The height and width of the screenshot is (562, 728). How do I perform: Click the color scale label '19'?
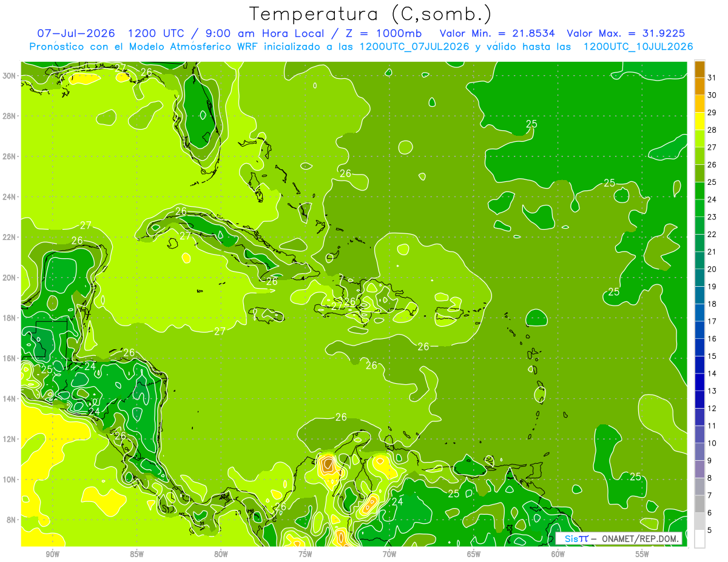(x=712, y=286)
